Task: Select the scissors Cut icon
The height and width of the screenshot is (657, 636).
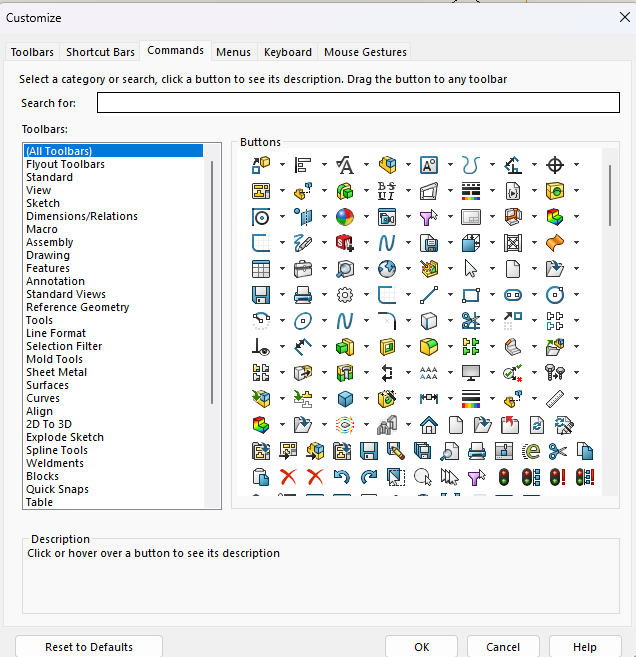Action: pyautogui.click(x=557, y=451)
